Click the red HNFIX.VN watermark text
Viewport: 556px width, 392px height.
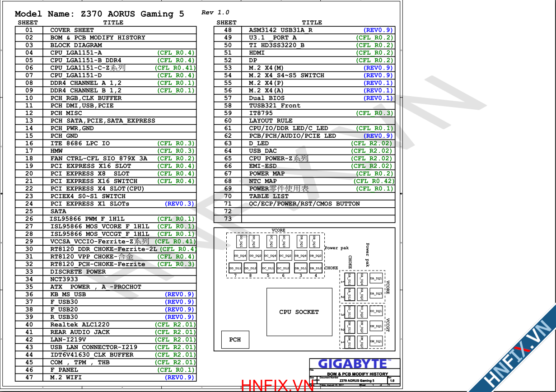click(x=277, y=386)
